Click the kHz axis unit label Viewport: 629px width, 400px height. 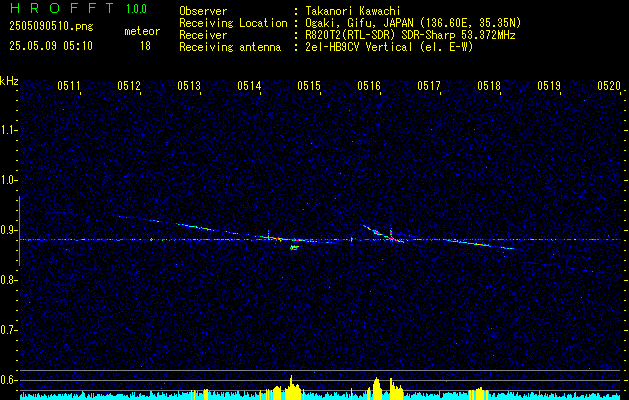pos(9,81)
